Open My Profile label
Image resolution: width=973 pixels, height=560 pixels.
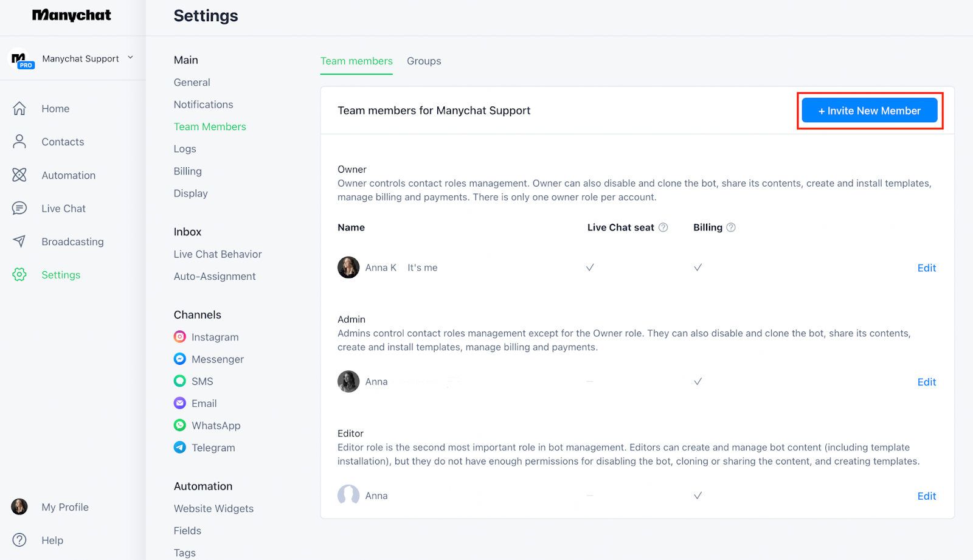click(65, 507)
